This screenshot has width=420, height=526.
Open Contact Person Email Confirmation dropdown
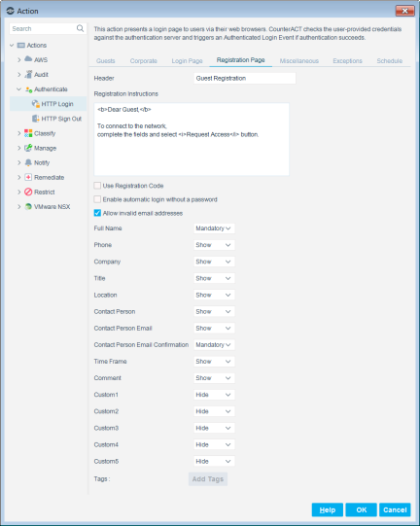pos(214,344)
